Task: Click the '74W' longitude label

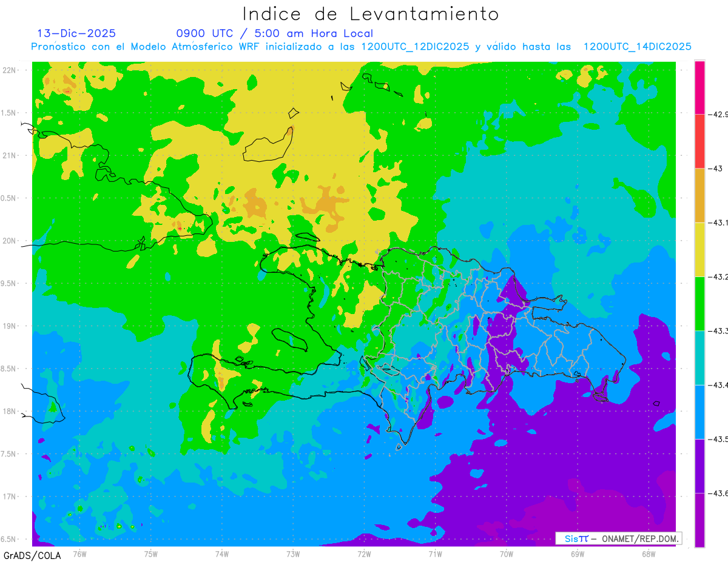Action: point(222,554)
